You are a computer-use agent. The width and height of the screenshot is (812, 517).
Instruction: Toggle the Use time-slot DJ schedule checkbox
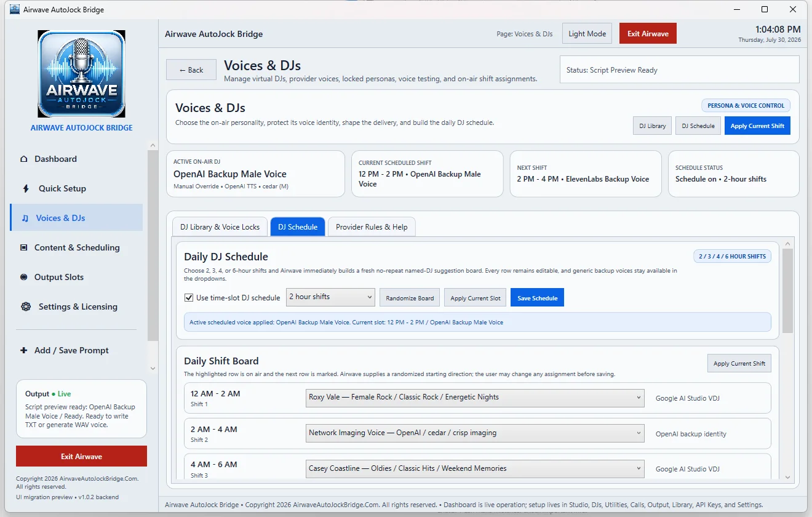coord(189,298)
